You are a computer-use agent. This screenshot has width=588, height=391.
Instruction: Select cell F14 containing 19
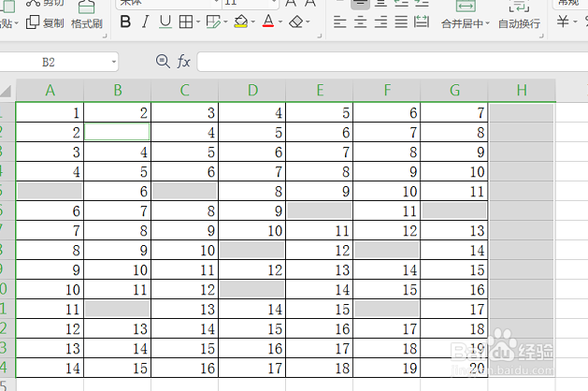coord(387,368)
